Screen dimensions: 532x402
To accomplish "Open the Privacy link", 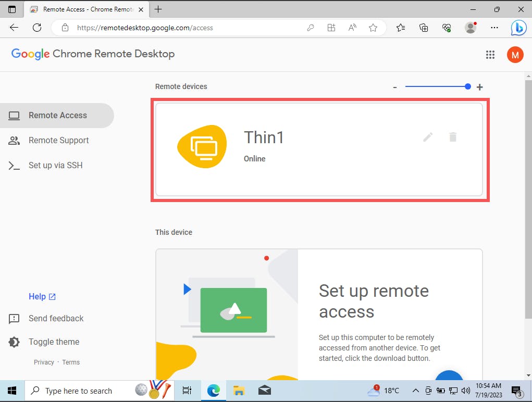I will 44,362.
